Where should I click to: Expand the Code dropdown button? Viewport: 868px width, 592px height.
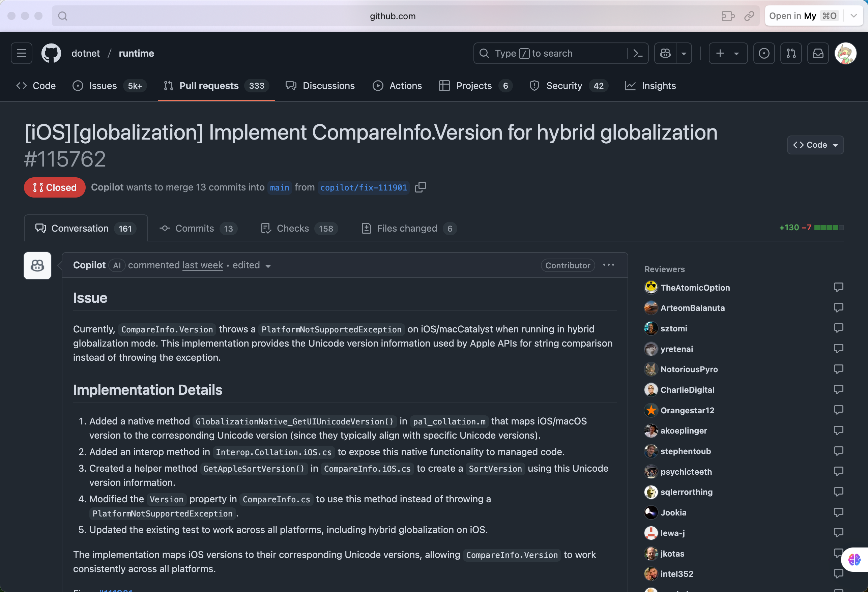[815, 145]
